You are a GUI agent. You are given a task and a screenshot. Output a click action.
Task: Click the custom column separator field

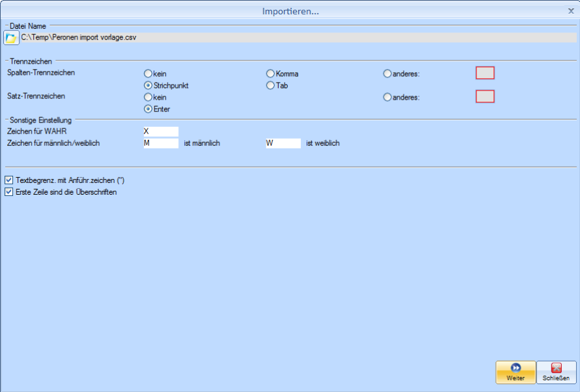tap(485, 73)
